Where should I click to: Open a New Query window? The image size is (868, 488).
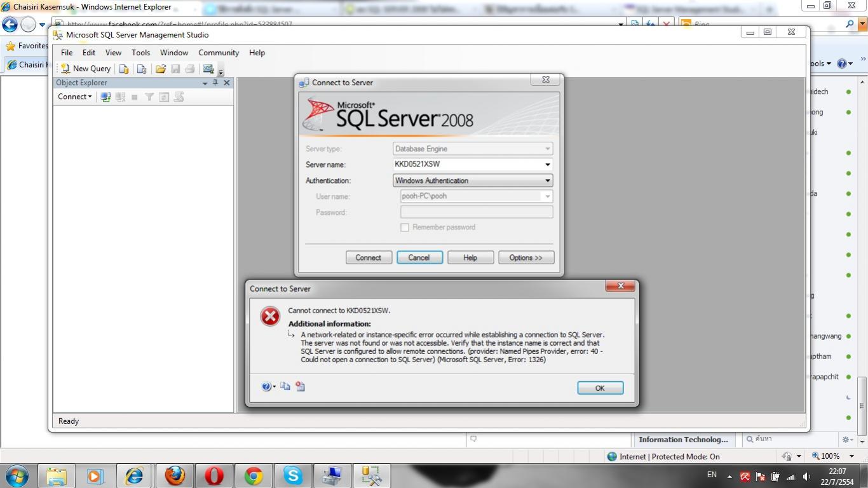coord(85,68)
